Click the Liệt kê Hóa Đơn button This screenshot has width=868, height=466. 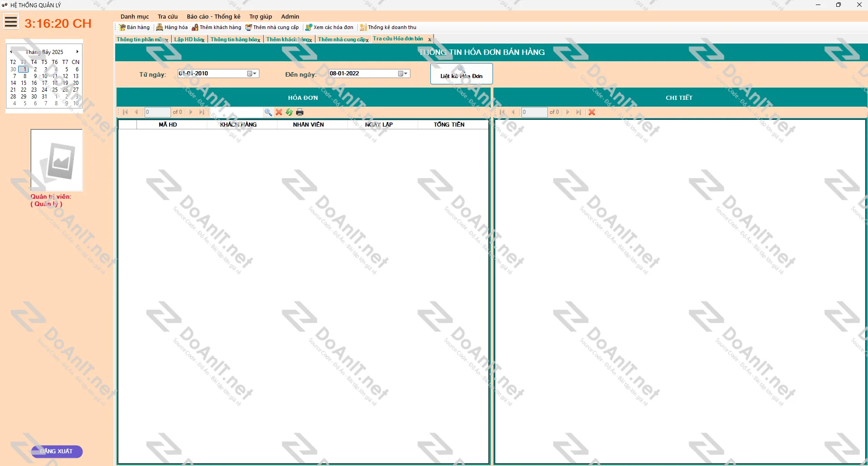tap(461, 74)
